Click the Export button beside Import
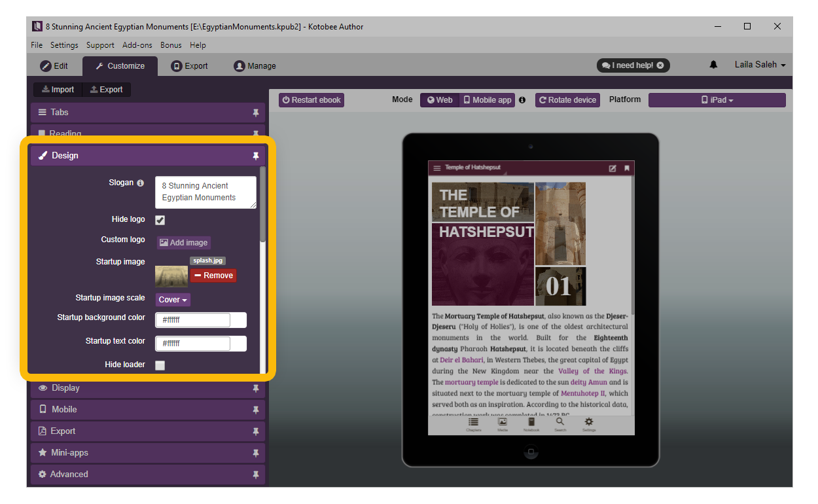The image size is (818, 504). (106, 90)
